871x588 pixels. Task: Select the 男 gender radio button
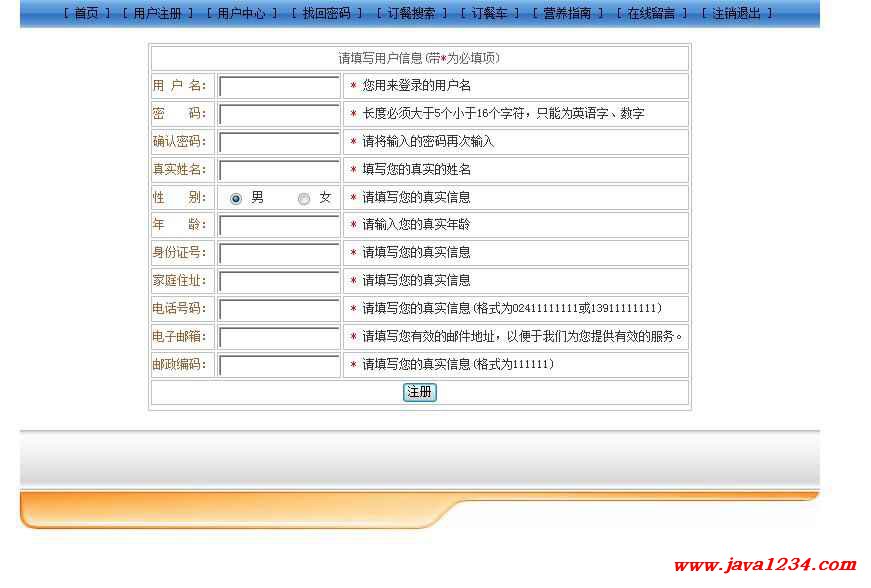point(236,199)
